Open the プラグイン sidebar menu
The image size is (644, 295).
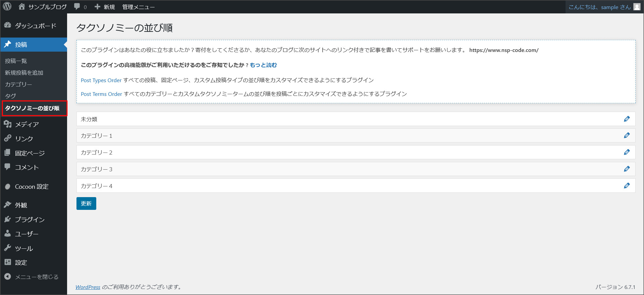pos(30,220)
